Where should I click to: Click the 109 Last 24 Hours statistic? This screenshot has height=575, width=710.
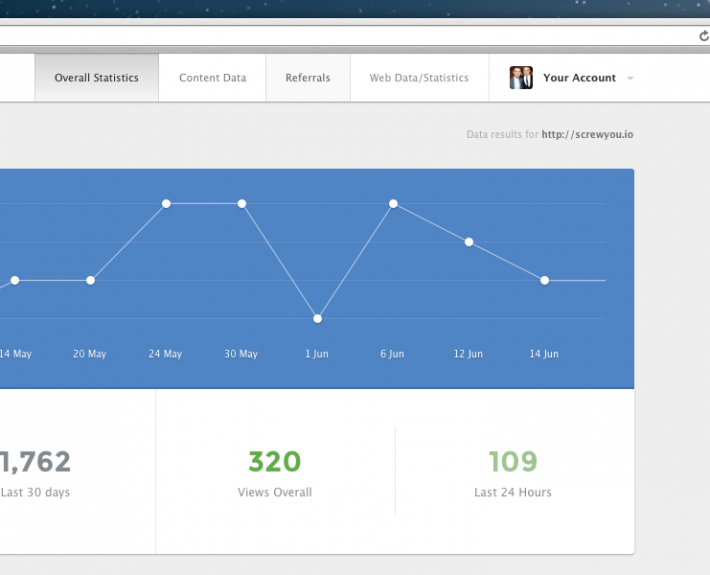pos(513,462)
